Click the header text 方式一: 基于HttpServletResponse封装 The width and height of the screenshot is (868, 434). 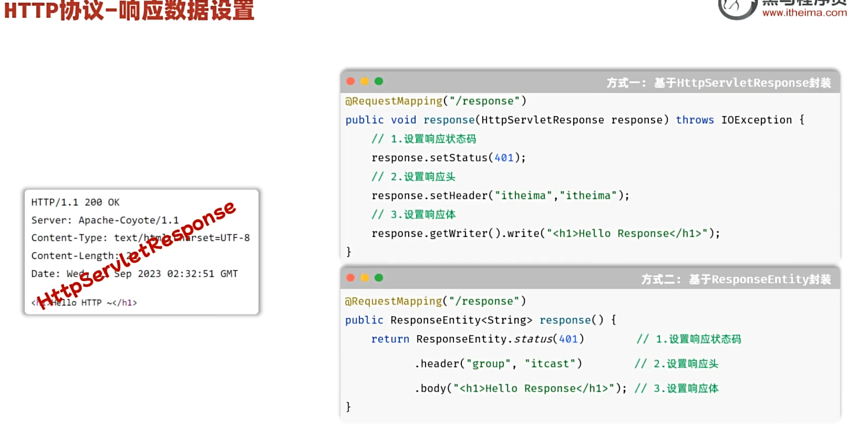pyautogui.click(x=719, y=82)
